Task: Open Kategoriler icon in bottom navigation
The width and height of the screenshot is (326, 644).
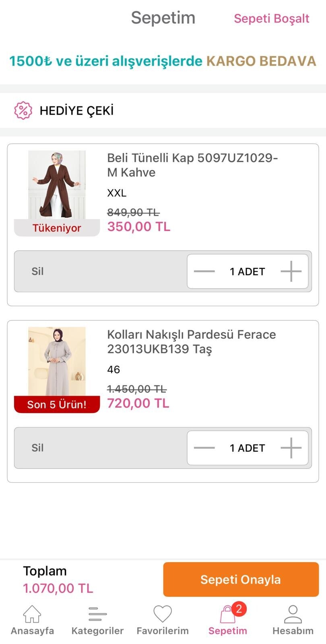Action: click(x=97, y=614)
